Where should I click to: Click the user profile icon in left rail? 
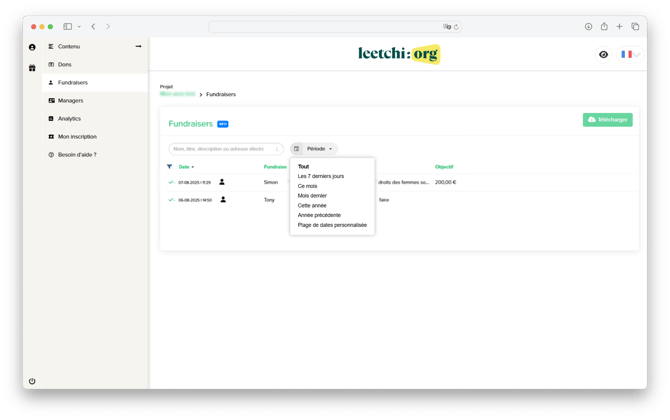tap(32, 47)
